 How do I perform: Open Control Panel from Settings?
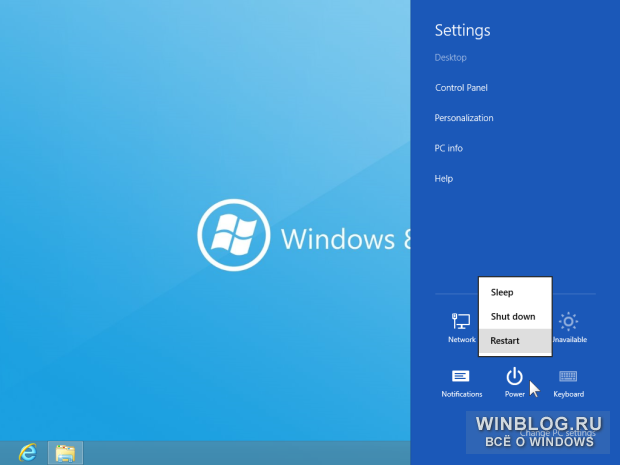pos(461,88)
